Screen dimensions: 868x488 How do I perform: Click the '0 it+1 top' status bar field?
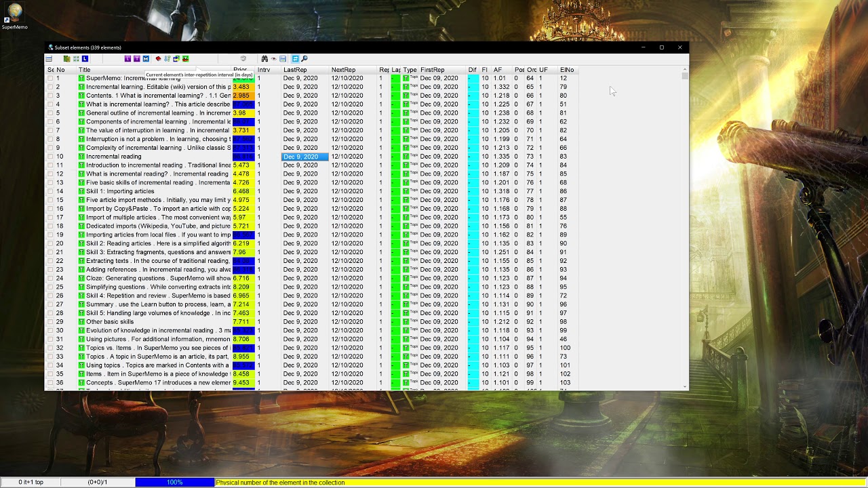pyautogui.click(x=31, y=483)
